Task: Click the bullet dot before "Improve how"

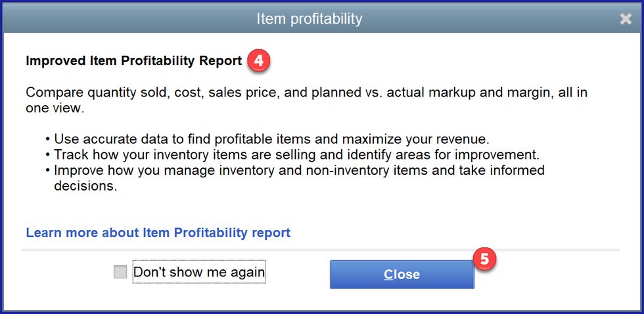Action: tap(47, 171)
